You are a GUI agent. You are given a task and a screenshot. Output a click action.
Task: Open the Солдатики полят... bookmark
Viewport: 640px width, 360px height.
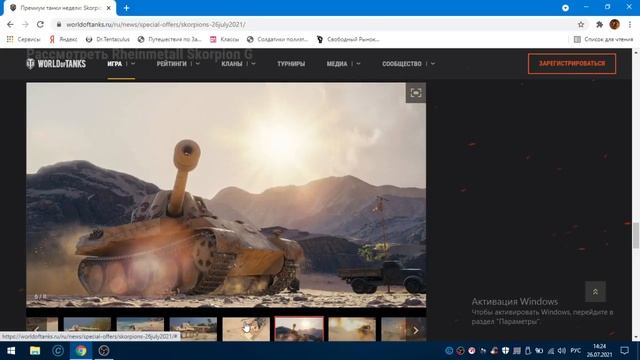point(278,39)
